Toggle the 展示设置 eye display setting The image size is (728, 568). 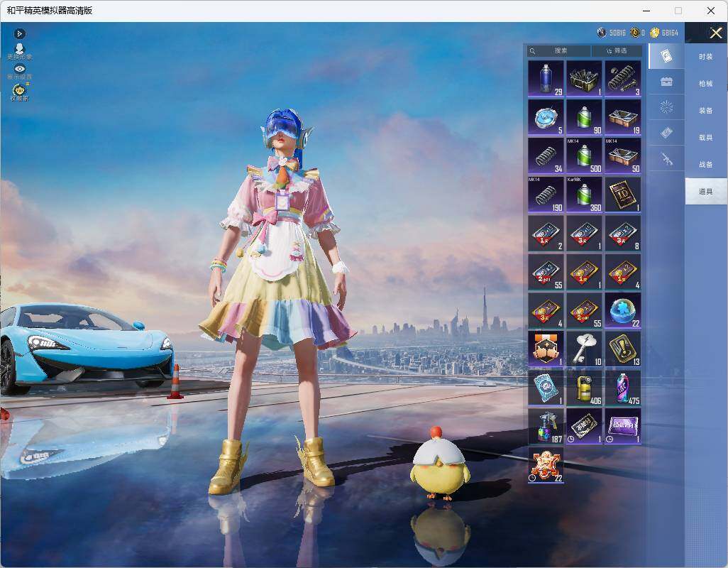click(19, 72)
